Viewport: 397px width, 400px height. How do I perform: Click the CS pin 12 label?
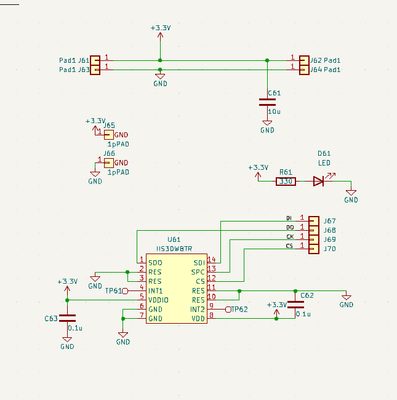(x=200, y=281)
